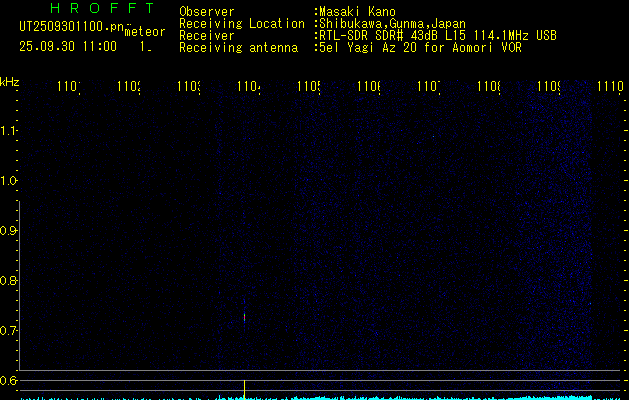Click the 5el Yagi antenna description
The width and height of the screenshot is (629, 400).
click(420, 48)
